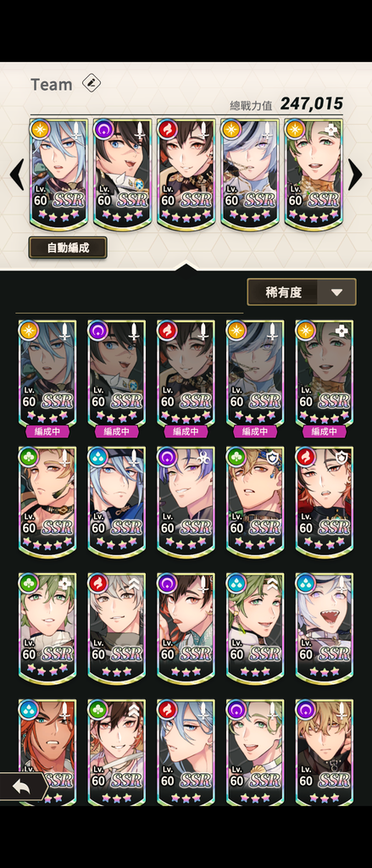This screenshot has width=372, height=868.
Task: Pick the white-haired fanged water character card
Action: pyautogui.click(x=324, y=628)
